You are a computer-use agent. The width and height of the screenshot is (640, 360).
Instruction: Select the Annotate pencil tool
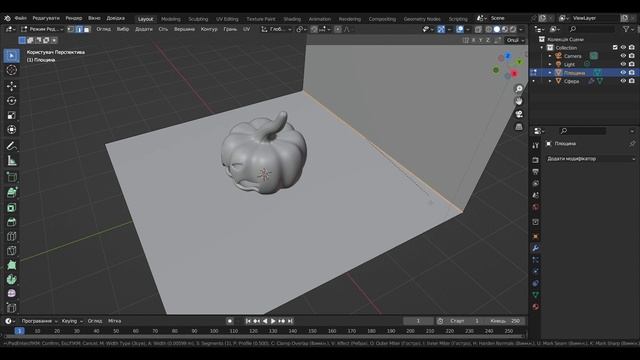coord(11,146)
